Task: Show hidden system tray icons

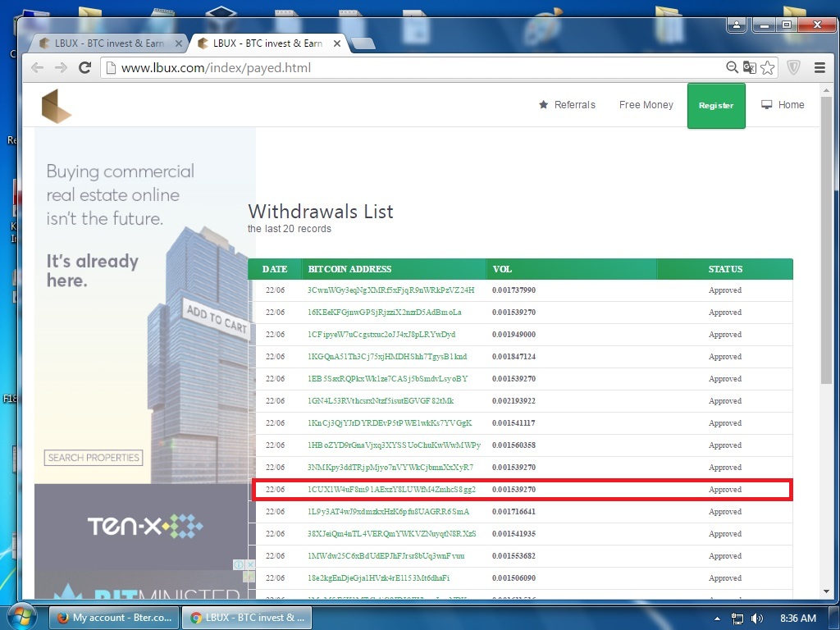Action: pos(717,619)
